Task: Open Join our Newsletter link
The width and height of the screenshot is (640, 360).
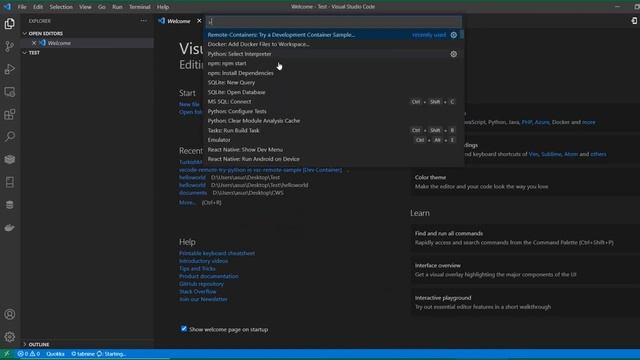Action: pos(203,299)
